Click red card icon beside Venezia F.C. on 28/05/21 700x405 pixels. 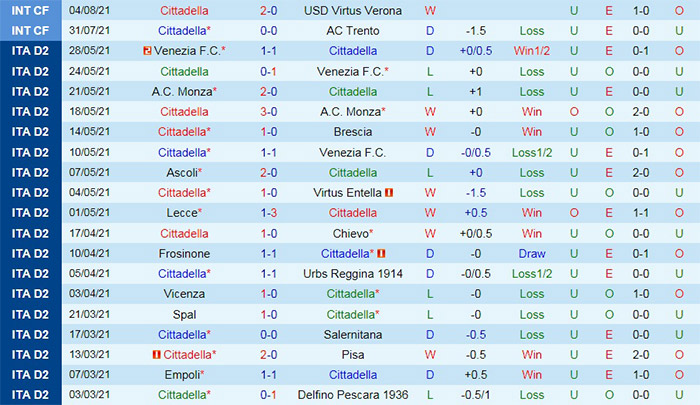pyautogui.click(x=147, y=50)
